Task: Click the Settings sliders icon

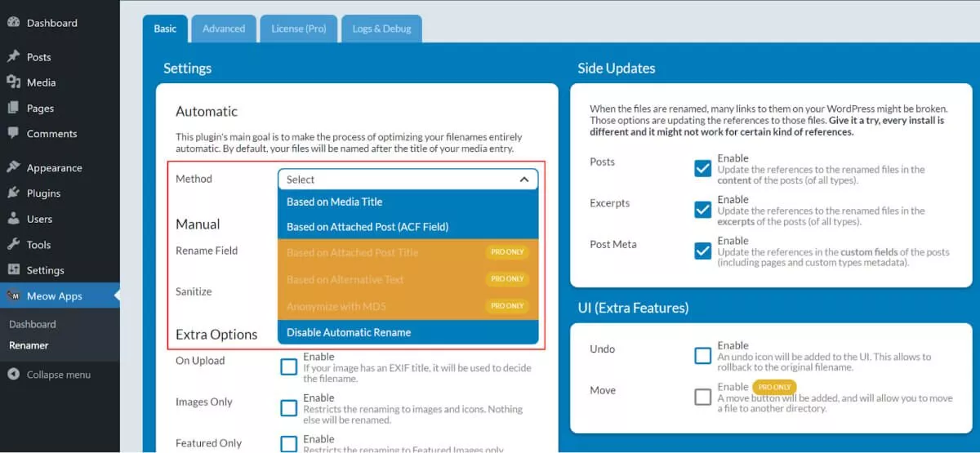Action: point(13,270)
